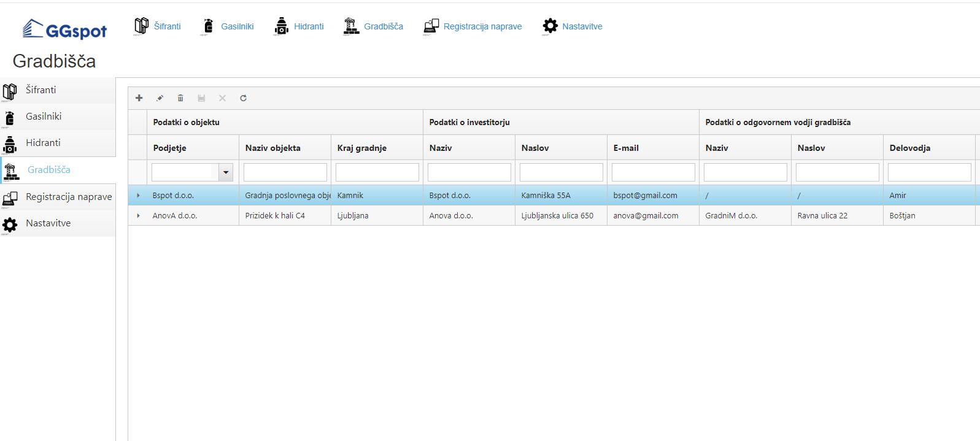Click the add new row plus icon
This screenshot has width=980, height=441.
click(139, 98)
